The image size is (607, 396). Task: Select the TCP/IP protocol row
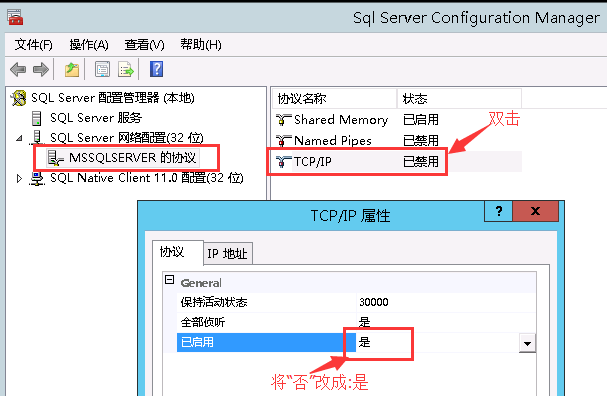(x=397, y=161)
